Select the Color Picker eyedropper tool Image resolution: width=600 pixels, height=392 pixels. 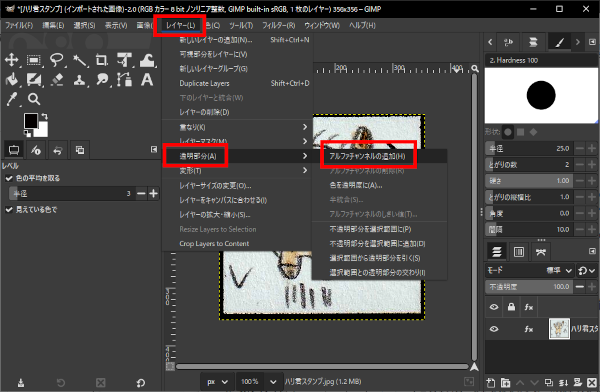[x=12, y=99]
